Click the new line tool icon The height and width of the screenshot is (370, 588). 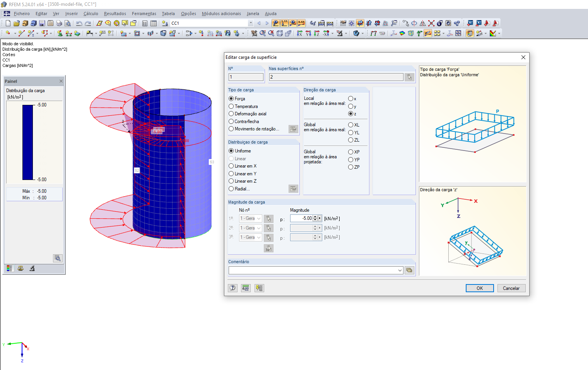(x=22, y=33)
